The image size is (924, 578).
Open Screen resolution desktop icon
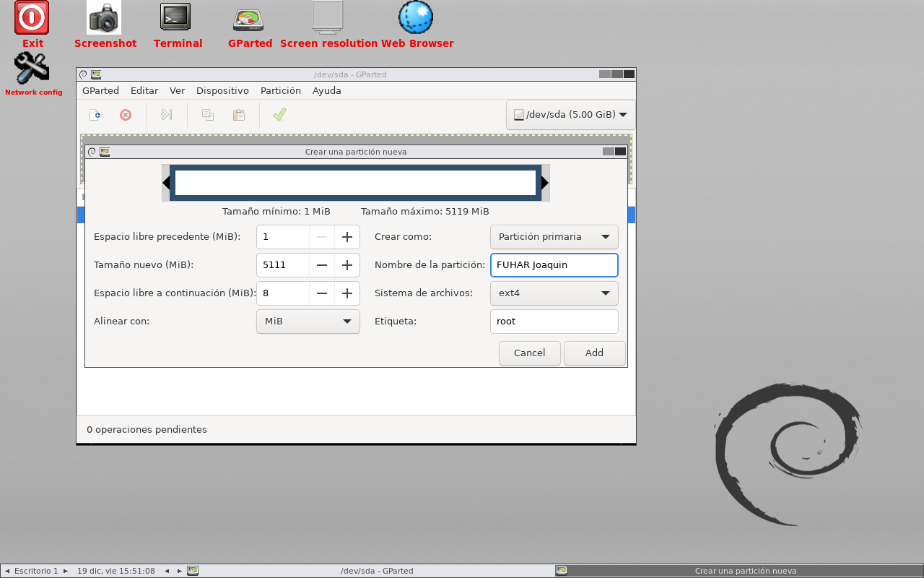[x=327, y=18]
